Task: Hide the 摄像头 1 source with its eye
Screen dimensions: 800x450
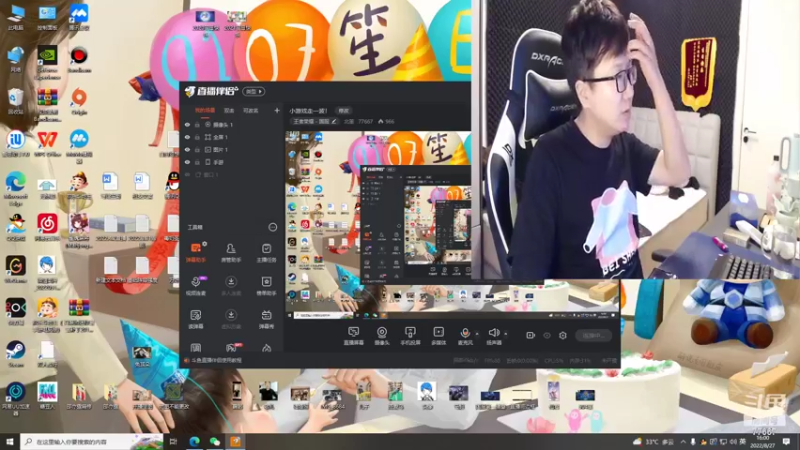Action: pyautogui.click(x=187, y=124)
